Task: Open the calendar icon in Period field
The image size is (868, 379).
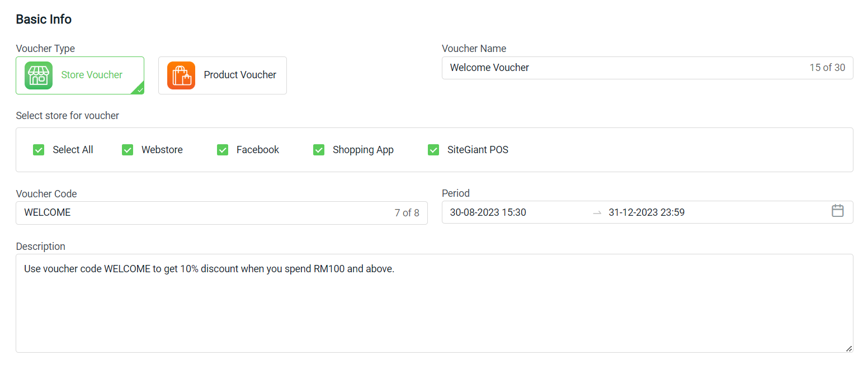Action: click(x=837, y=211)
